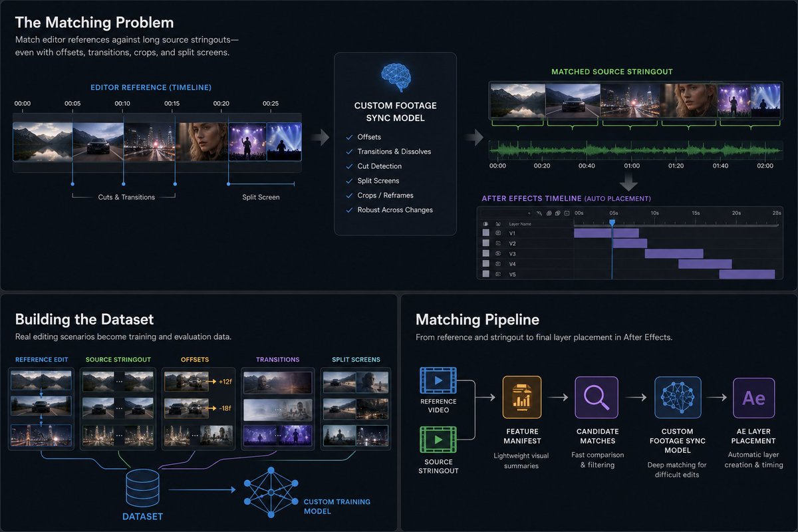Select the Candidate Matches magnifier icon
The height and width of the screenshot is (532, 798).
[x=597, y=398]
